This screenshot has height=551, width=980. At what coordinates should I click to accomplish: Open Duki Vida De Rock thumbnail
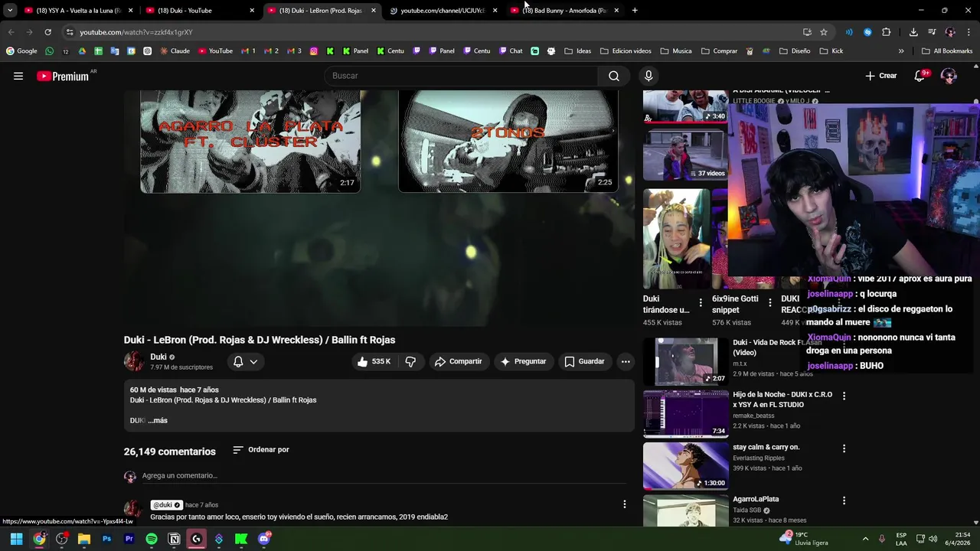point(686,360)
